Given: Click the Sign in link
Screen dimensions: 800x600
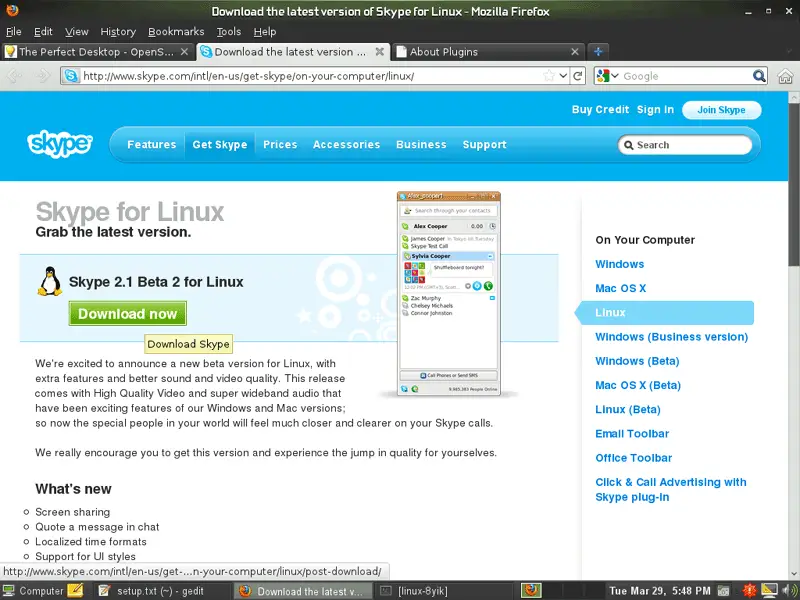Looking at the screenshot, I should click(x=655, y=110).
